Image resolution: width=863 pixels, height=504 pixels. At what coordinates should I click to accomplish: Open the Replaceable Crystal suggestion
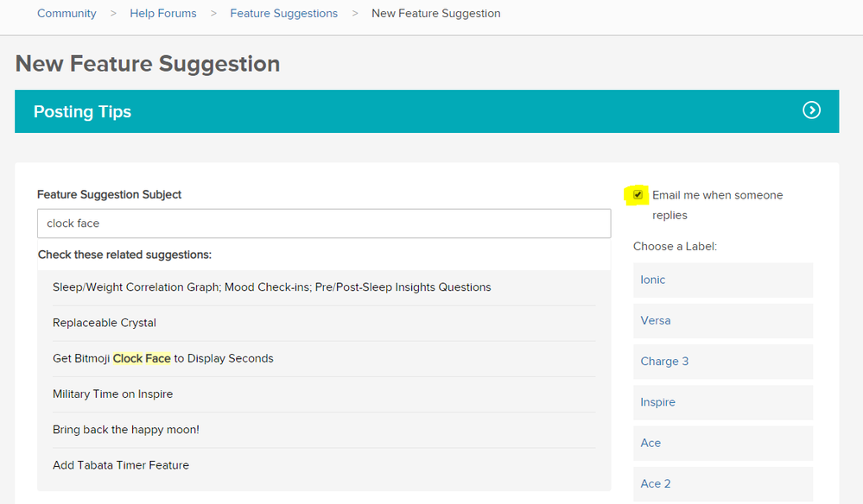[105, 323]
